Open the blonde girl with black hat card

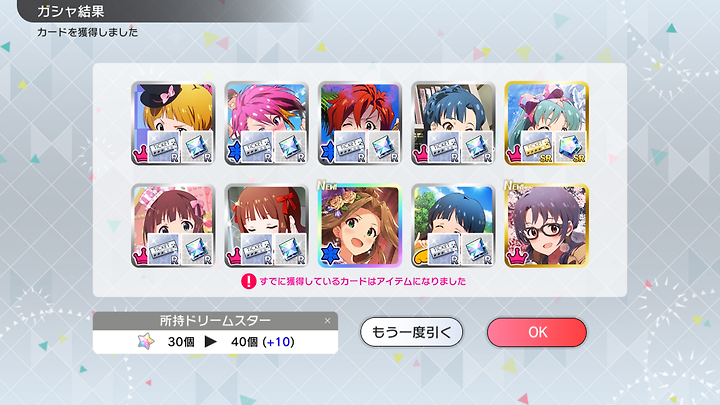[173, 124]
